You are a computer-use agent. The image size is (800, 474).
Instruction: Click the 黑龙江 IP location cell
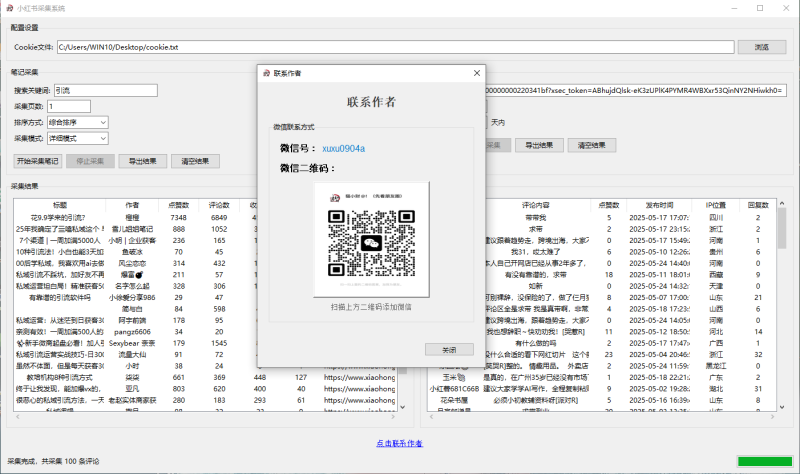point(716,366)
